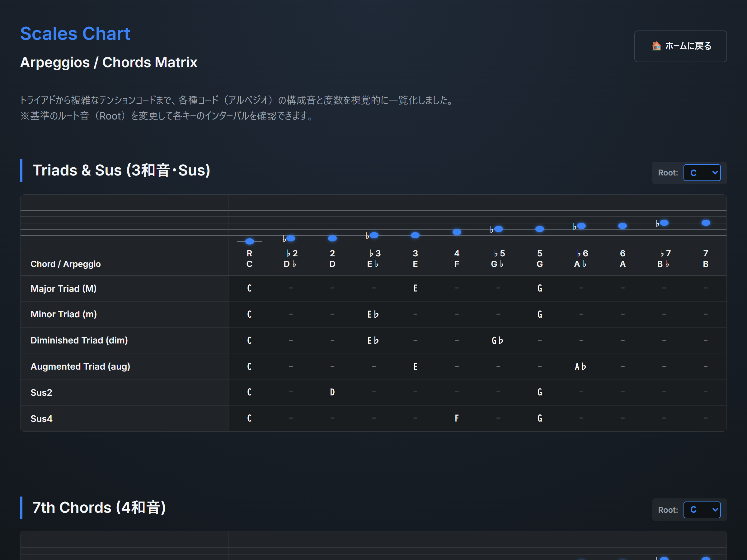This screenshot has width=747, height=560.
Task: Click the flat-2 D♭ note on staff
Action: 291,238
